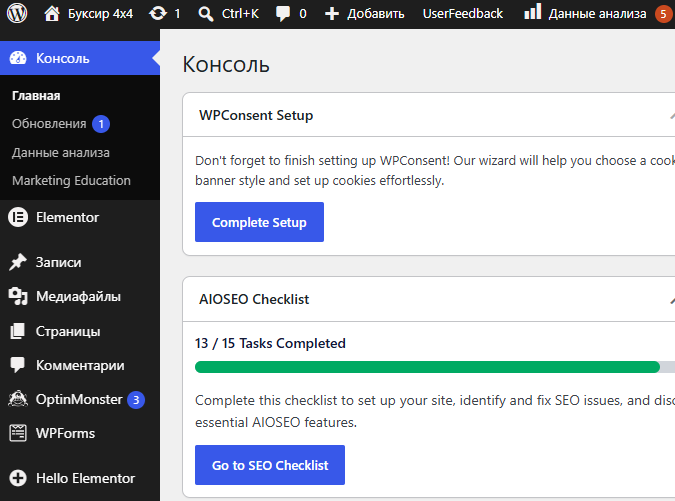Screen dimensions: 675x501
Task: Click the OptinMonster monster icon
Action: click(18, 399)
